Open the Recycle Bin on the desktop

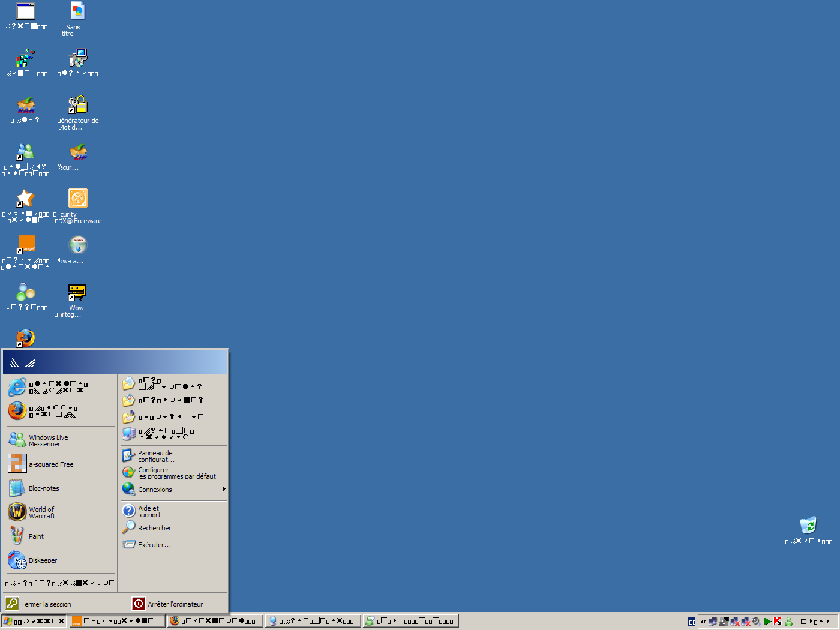[808, 526]
